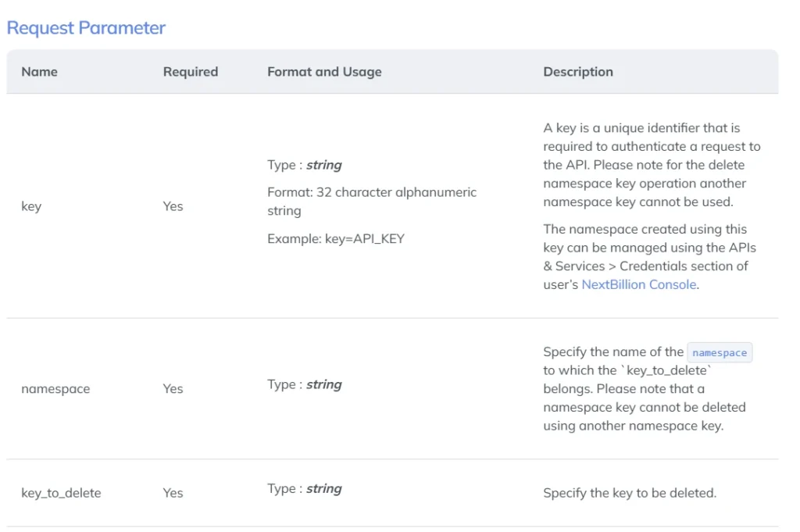Click the 'namespace' inline code tag
The image size is (800, 532).
[720, 352]
